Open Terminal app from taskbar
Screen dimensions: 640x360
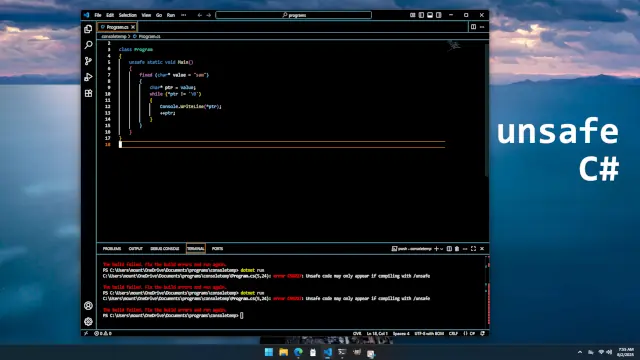point(342,352)
